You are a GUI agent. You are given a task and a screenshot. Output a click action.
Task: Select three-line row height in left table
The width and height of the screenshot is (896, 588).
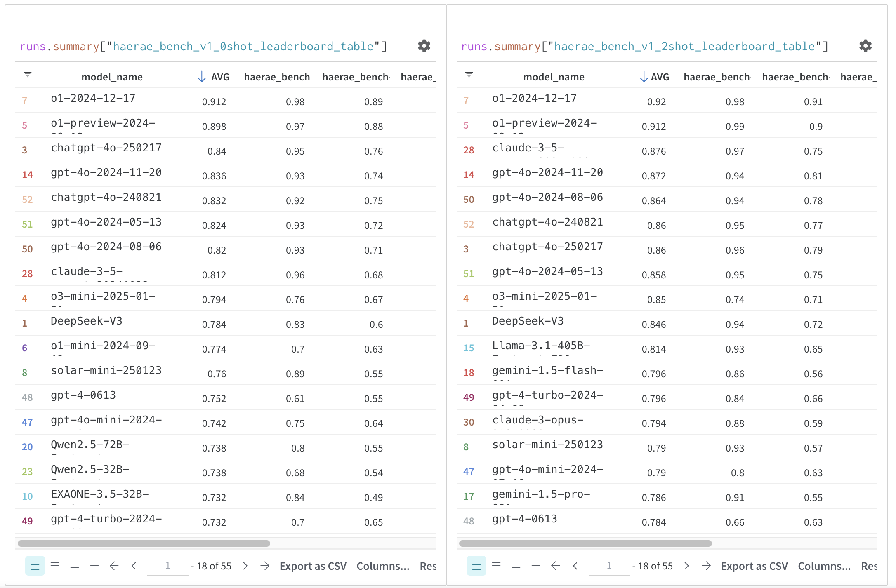(x=55, y=566)
